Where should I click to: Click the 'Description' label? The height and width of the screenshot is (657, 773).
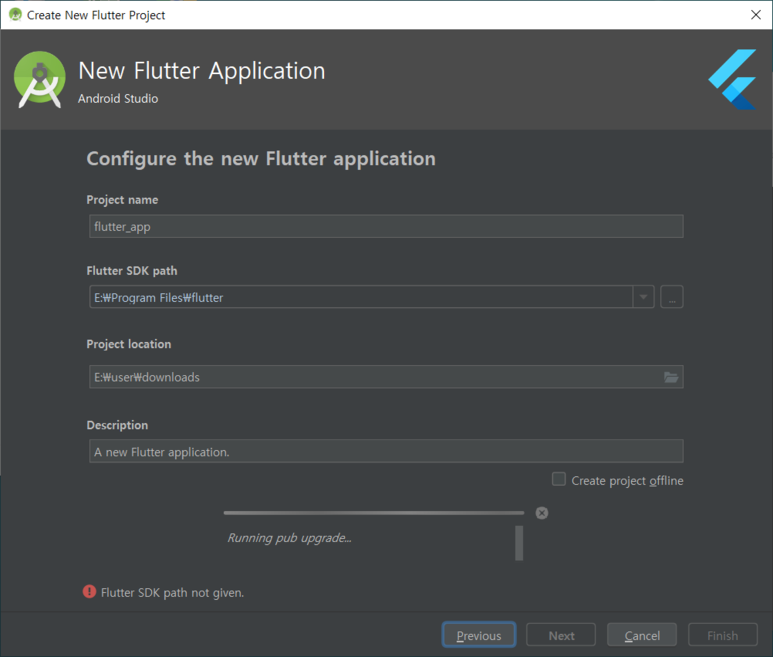117,425
